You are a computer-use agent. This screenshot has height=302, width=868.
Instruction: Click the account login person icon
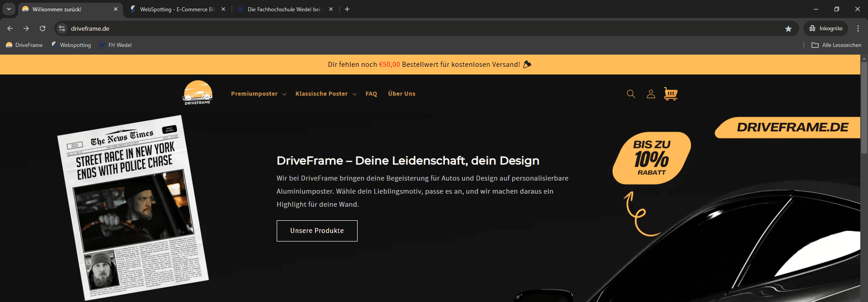coord(651,94)
